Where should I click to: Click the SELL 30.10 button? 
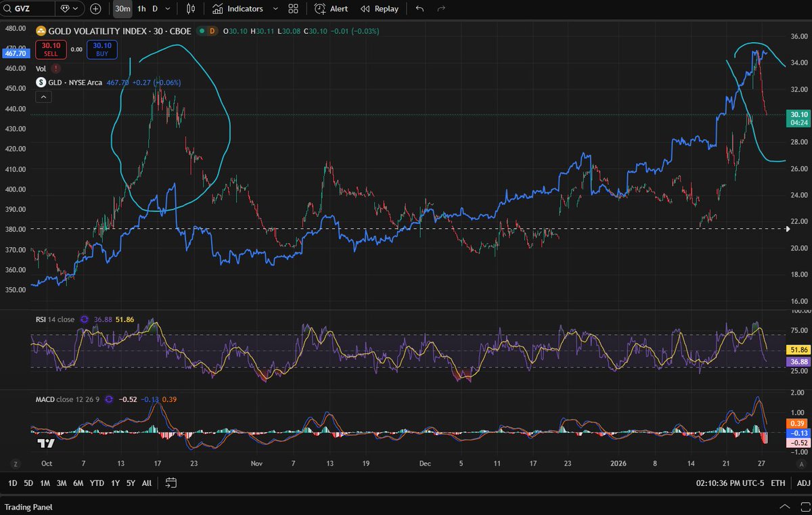[x=51, y=49]
